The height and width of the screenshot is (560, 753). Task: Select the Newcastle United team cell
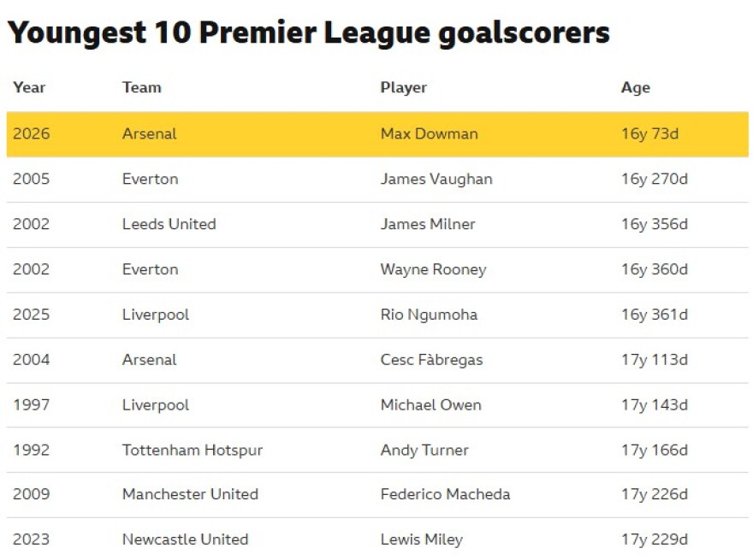coord(185,539)
